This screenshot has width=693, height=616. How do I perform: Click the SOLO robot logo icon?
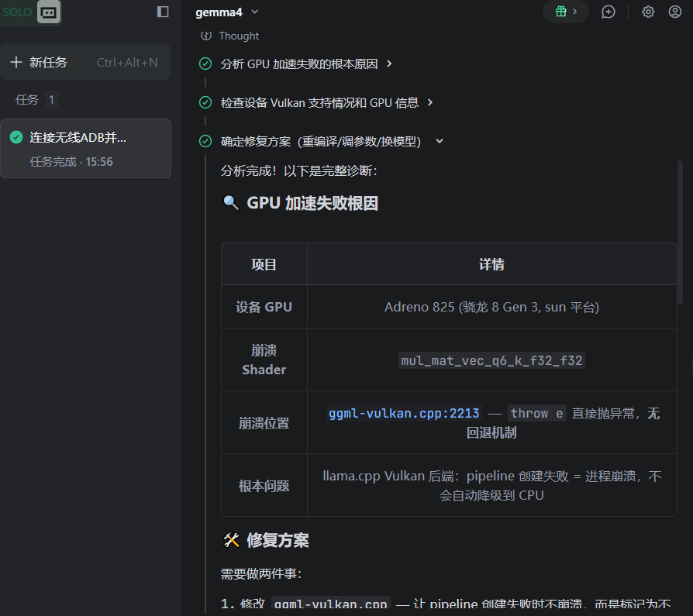[48, 12]
